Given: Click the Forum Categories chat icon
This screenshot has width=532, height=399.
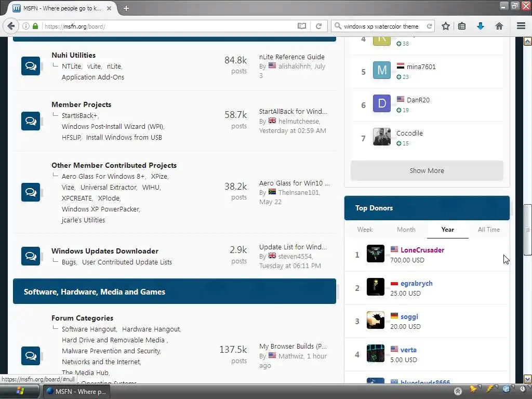Looking at the screenshot, I should 31,355.
